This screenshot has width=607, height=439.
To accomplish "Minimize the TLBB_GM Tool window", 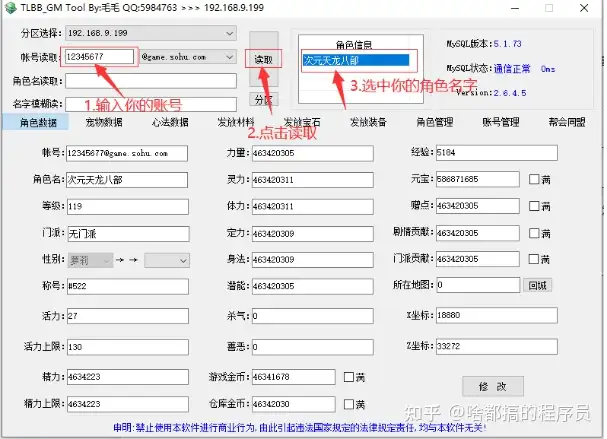I will tap(515, 8).
